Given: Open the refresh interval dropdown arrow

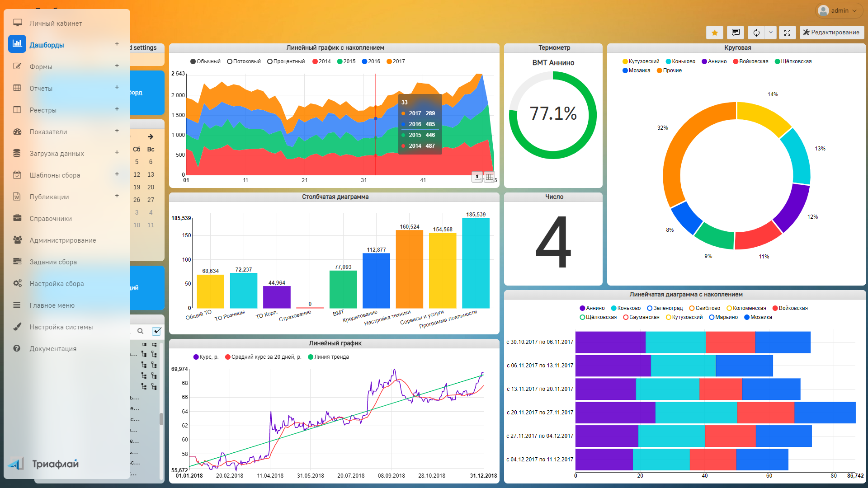Looking at the screenshot, I should point(771,33).
